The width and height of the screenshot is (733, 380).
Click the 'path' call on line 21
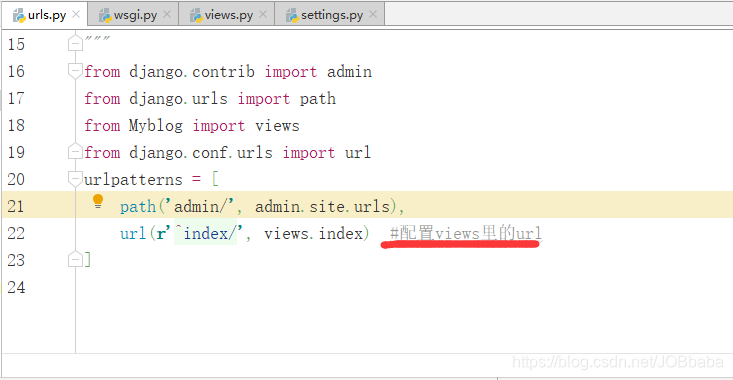(x=138, y=206)
